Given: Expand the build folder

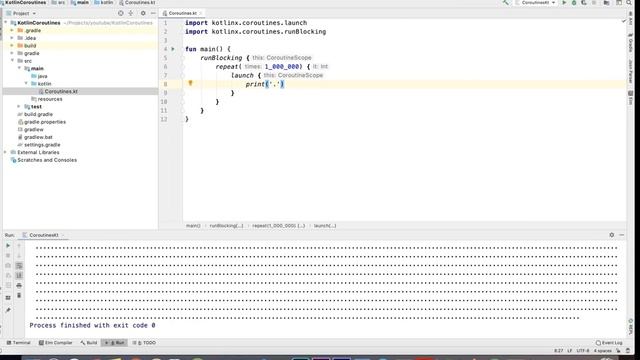Looking at the screenshot, I should point(12,45).
